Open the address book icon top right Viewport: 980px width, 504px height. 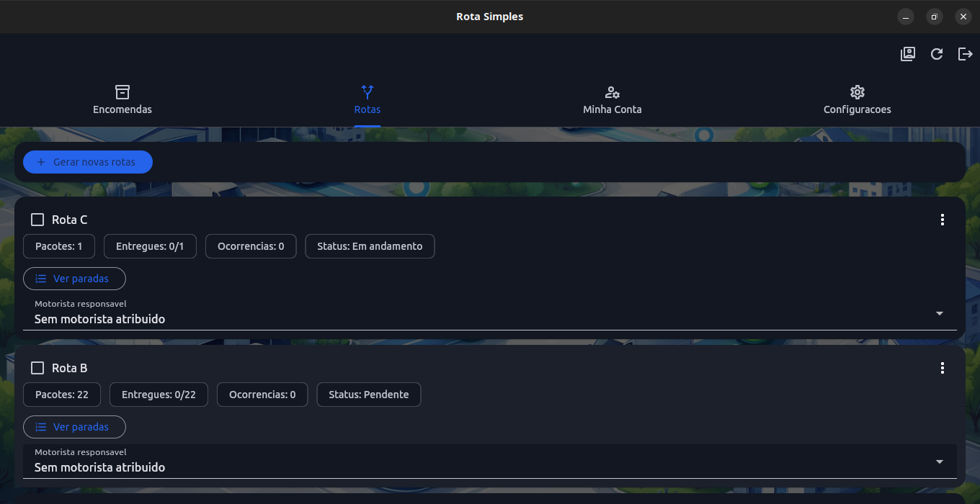click(908, 54)
